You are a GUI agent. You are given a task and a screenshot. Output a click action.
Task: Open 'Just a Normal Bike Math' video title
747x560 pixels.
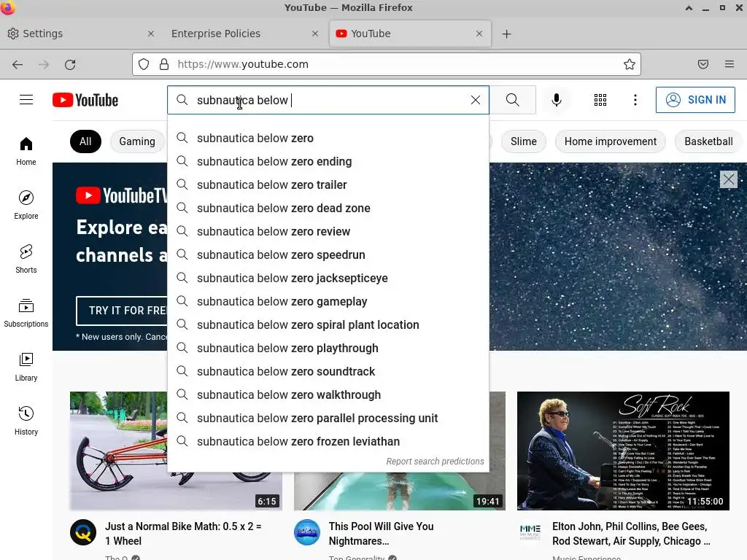tap(183, 533)
